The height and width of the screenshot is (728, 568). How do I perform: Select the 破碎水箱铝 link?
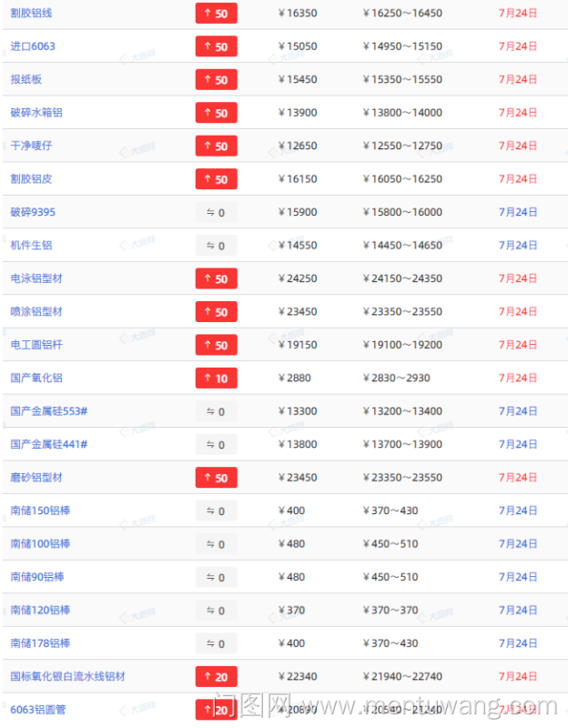tap(36, 113)
